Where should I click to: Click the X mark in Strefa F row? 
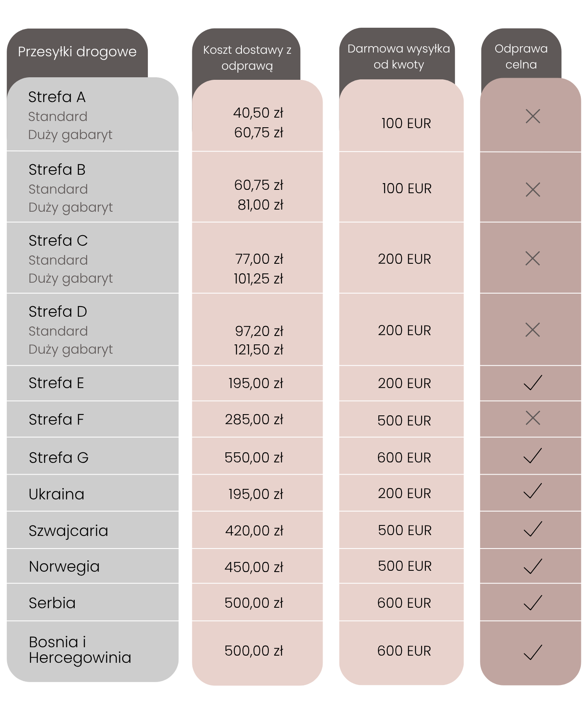coord(533,418)
